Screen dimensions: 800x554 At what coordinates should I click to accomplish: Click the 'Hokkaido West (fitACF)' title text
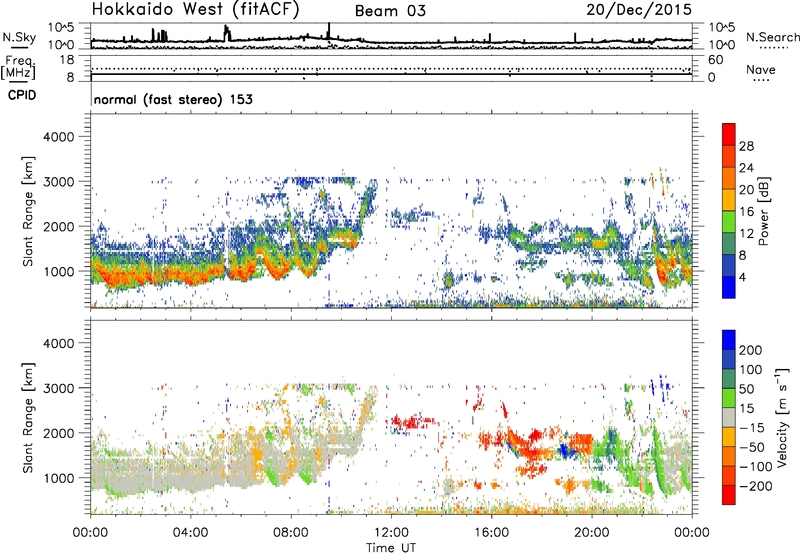pyautogui.click(x=195, y=10)
